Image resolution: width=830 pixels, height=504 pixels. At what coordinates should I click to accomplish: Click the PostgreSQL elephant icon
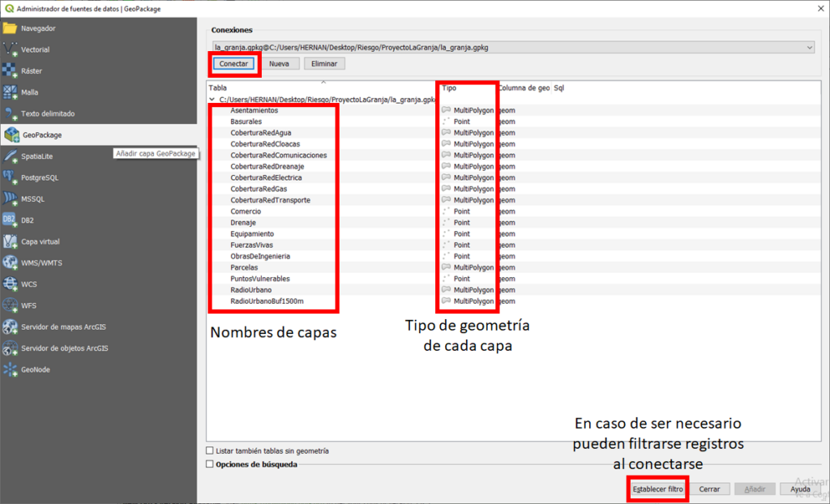10,177
